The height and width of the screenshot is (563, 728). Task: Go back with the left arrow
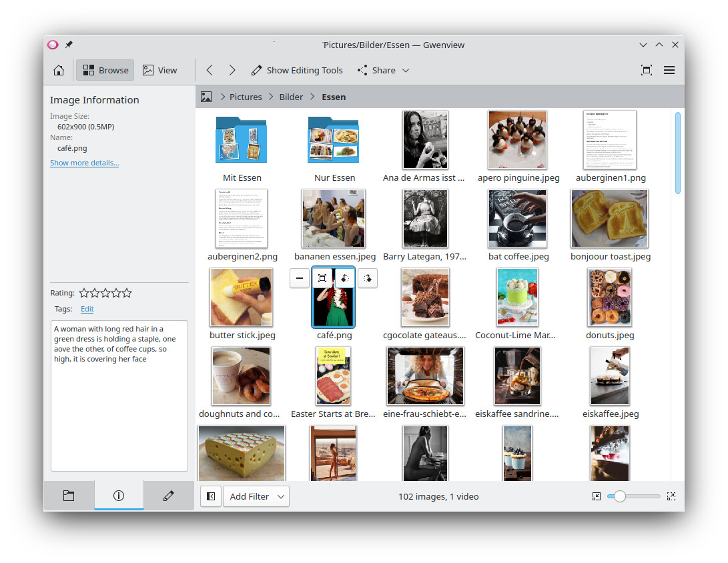point(210,70)
